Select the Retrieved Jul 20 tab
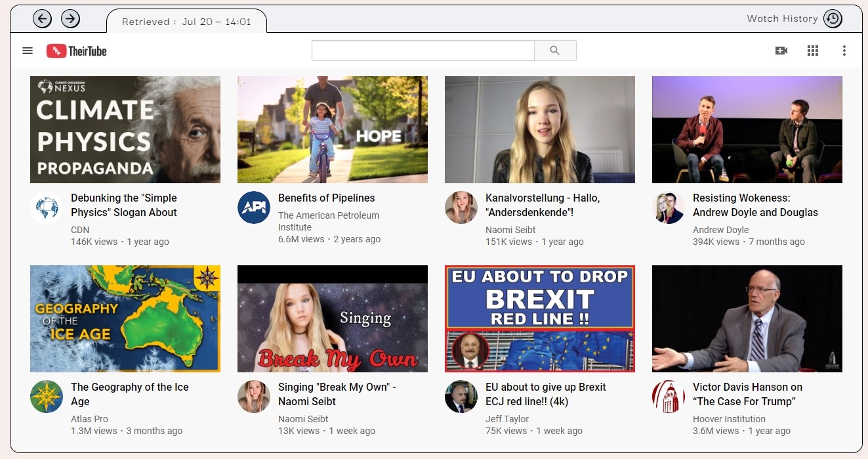 tap(187, 21)
